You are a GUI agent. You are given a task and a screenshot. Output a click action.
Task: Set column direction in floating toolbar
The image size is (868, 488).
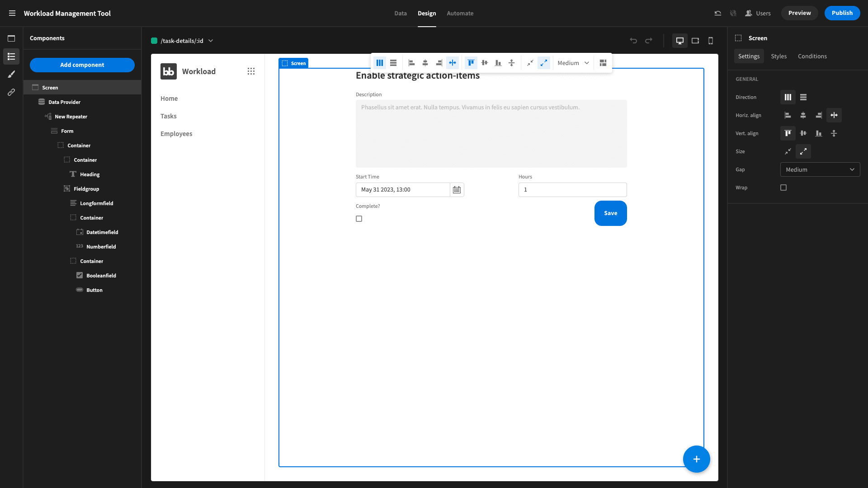pyautogui.click(x=380, y=63)
